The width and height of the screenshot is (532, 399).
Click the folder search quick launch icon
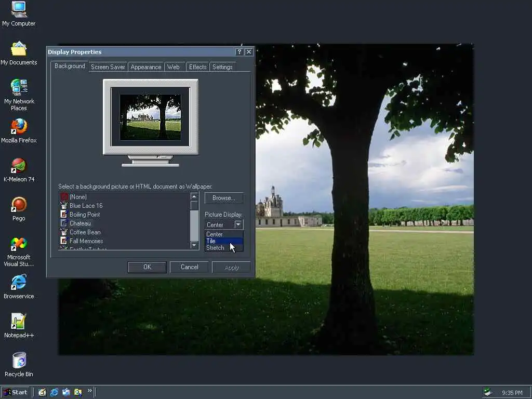[78, 392]
